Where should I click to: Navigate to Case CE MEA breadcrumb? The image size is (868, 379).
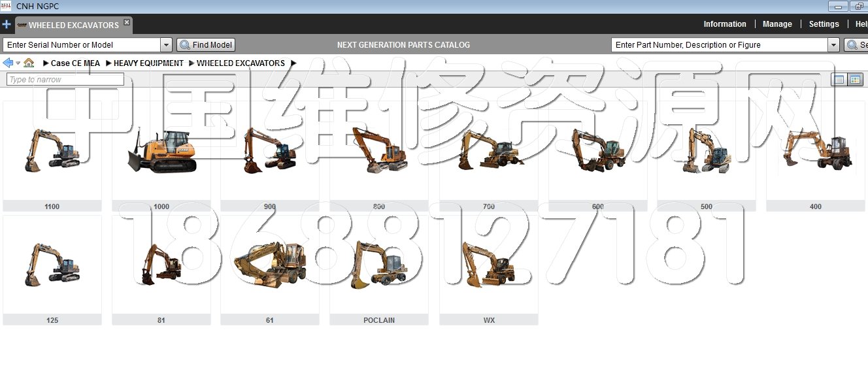coord(75,63)
